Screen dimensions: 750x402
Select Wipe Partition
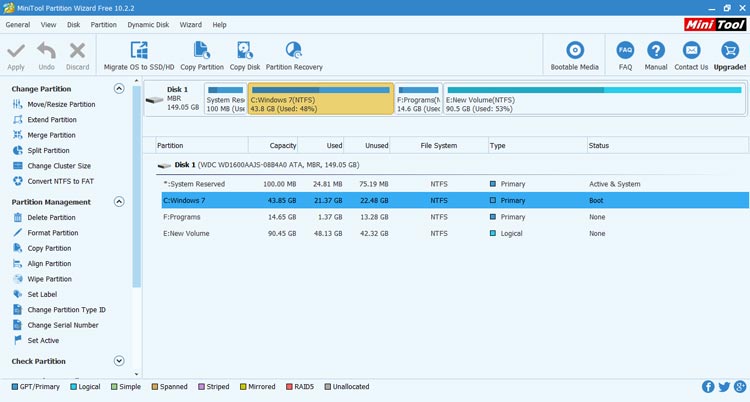42,279
